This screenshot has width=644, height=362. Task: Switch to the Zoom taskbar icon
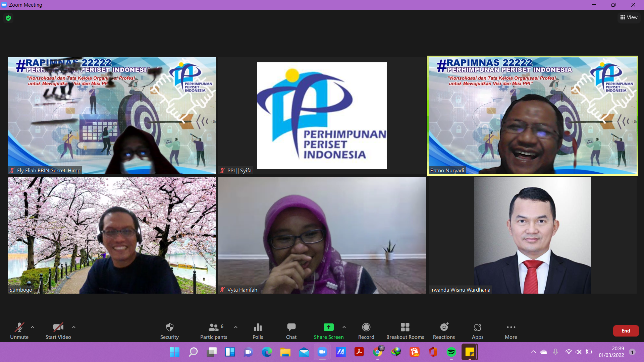coord(322,352)
